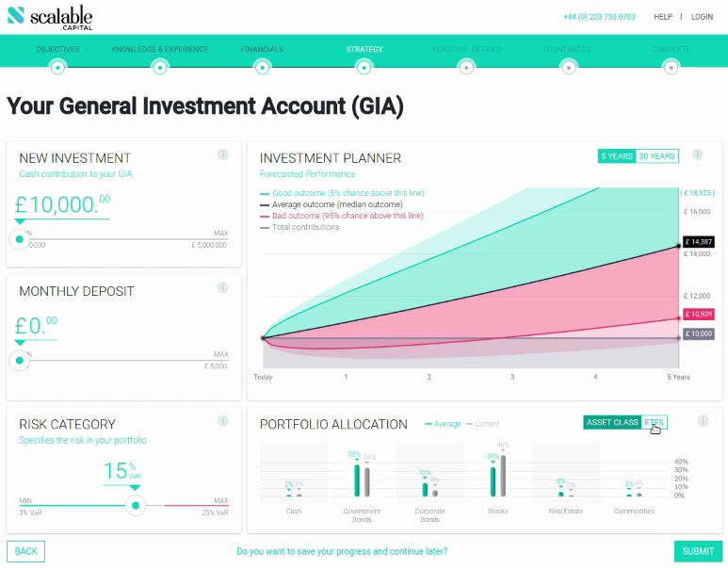Open info icon for Risk Category panel

223,421
